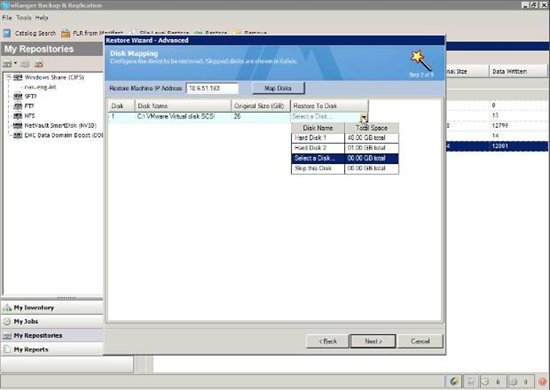Click the Total Space column header
This screenshot has width=550, height=390.
372,128
